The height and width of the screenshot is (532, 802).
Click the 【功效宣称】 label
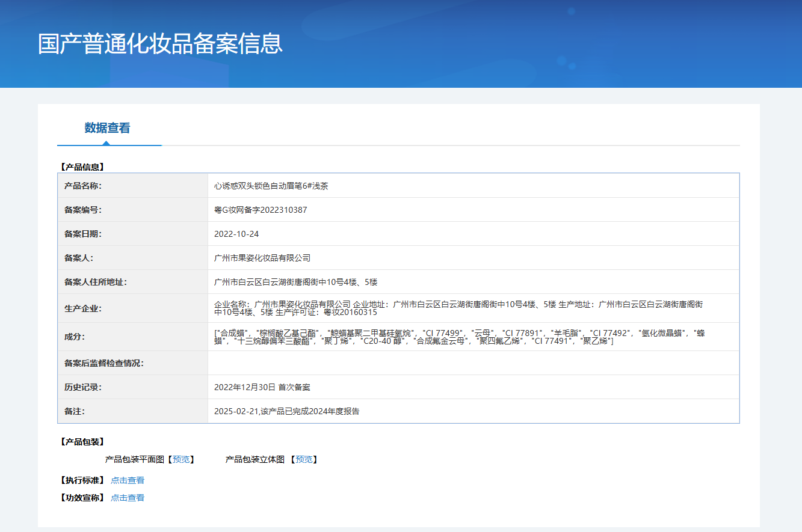(82, 498)
